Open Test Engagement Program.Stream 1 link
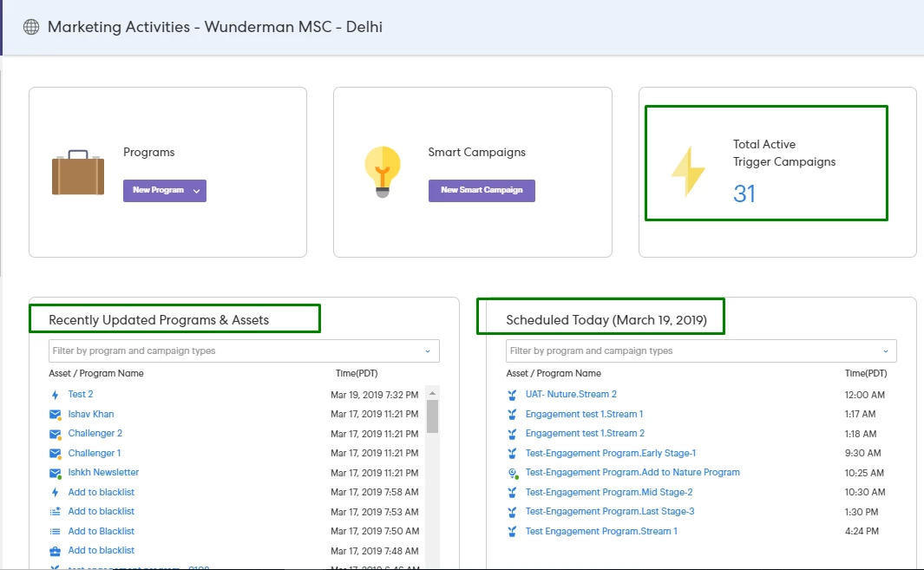This screenshot has width=924, height=570. point(601,531)
